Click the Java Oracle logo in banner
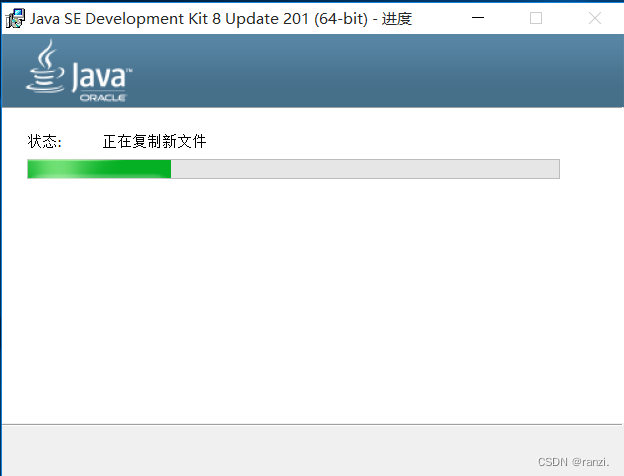Screen dimensions: 624x476 (79, 71)
